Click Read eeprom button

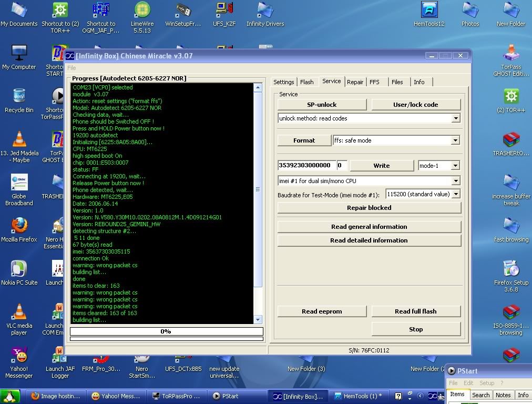tap(322, 311)
